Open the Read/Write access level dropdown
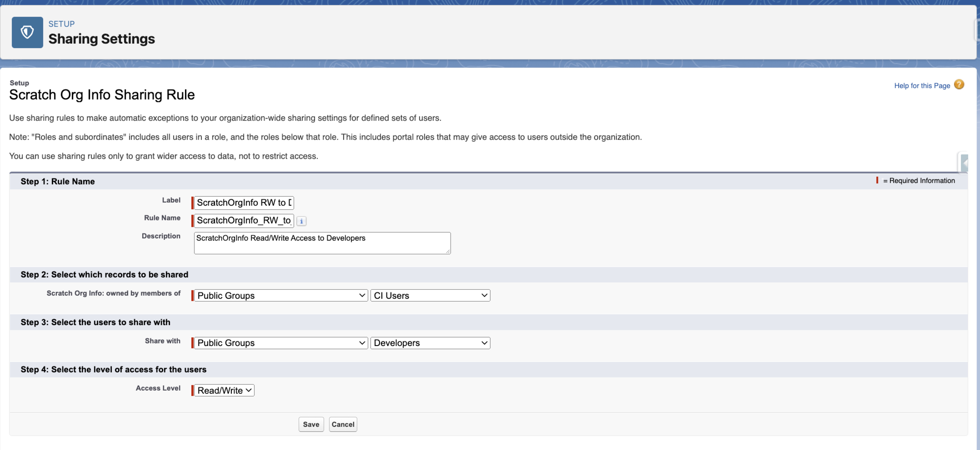 click(224, 390)
